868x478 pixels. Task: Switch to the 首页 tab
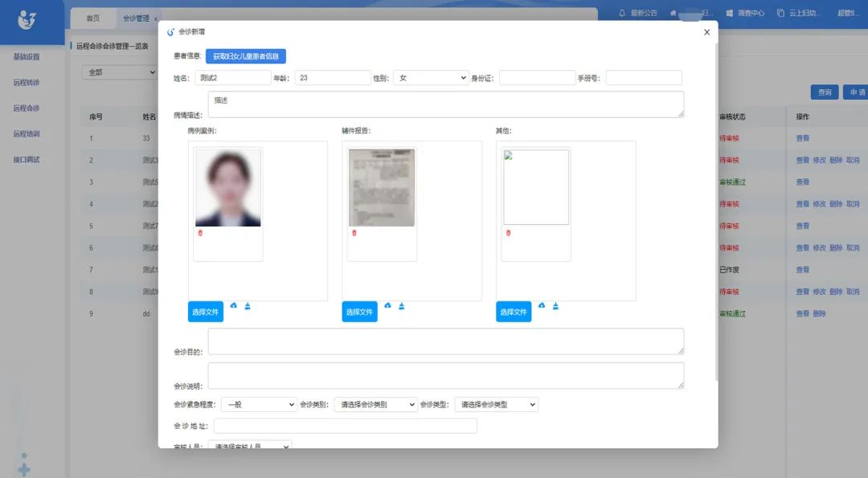point(93,18)
